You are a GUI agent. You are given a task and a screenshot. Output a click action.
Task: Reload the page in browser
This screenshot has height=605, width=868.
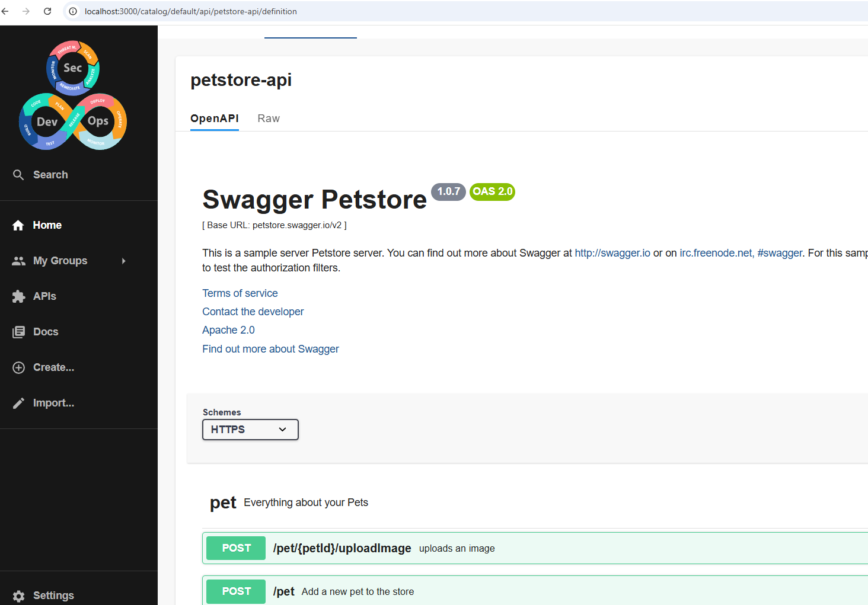(47, 11)
